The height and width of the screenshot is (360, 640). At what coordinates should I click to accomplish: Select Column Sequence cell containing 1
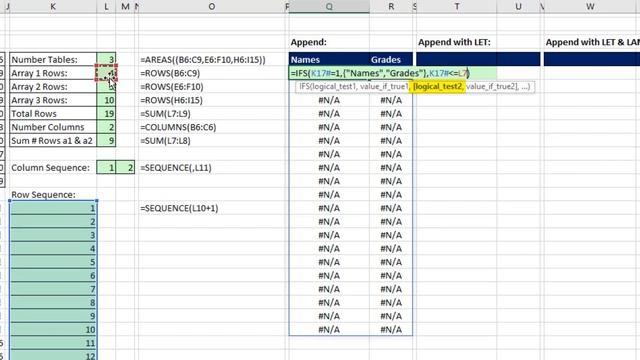point(106,167)
